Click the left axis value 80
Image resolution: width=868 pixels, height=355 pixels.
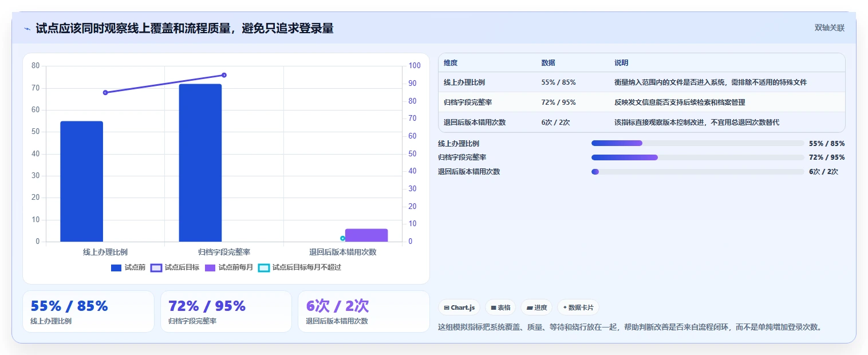(x=35, y=66)
